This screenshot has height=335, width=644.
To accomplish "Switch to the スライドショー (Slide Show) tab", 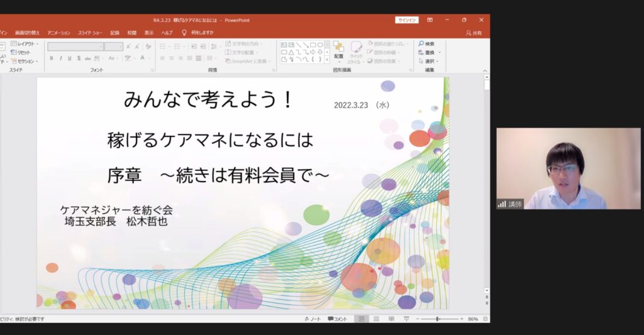I will [x=90, y=33].
